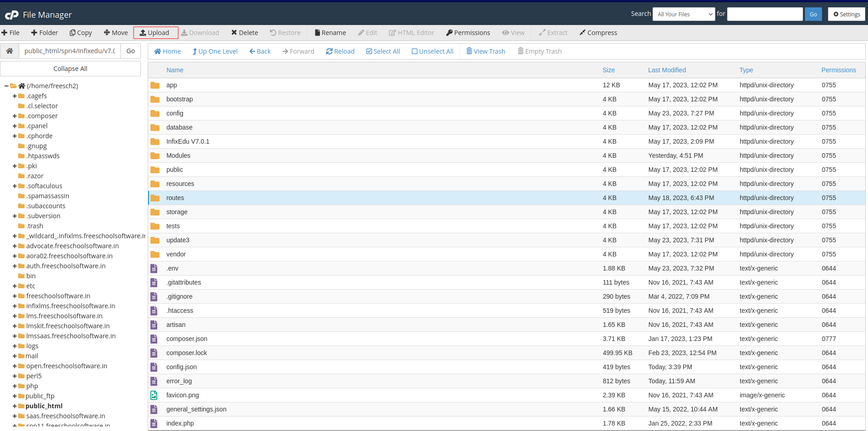Click the Compress tool in toolbar
Image resolution: width=868 pixels, height=431 pixels.
[x=598, y=33]
